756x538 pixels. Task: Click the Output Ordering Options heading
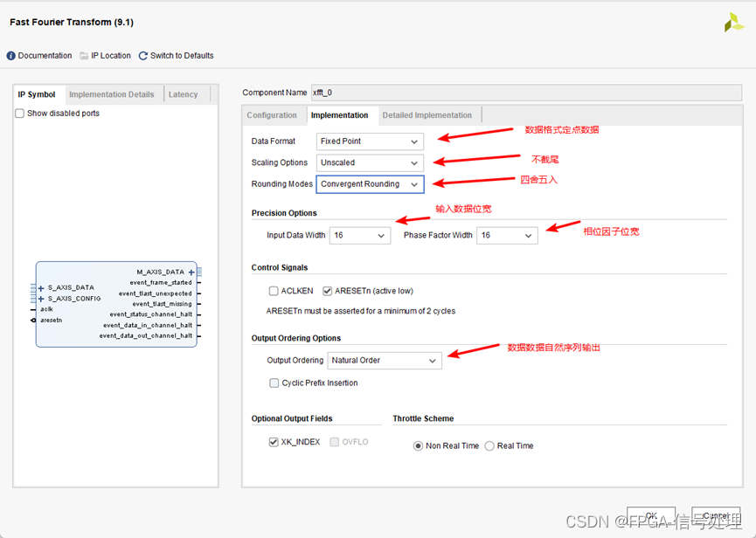[x=296, y=338]
